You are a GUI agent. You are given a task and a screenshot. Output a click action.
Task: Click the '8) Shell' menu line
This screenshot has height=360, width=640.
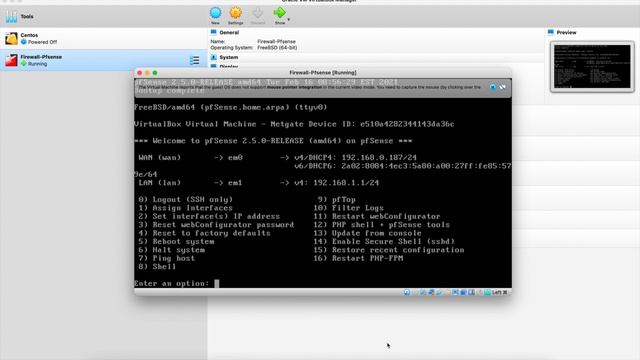pos(157,267)
